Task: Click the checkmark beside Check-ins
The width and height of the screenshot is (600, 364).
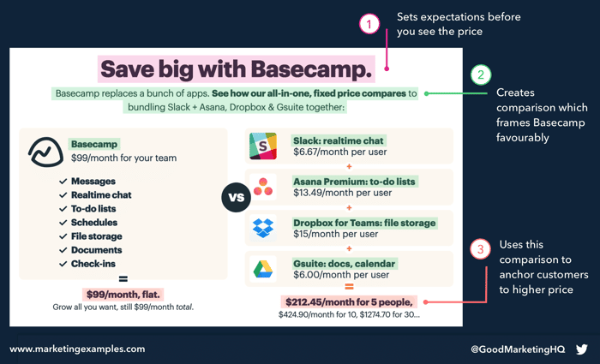Action: pyautogui.click(x=63, y=264)
